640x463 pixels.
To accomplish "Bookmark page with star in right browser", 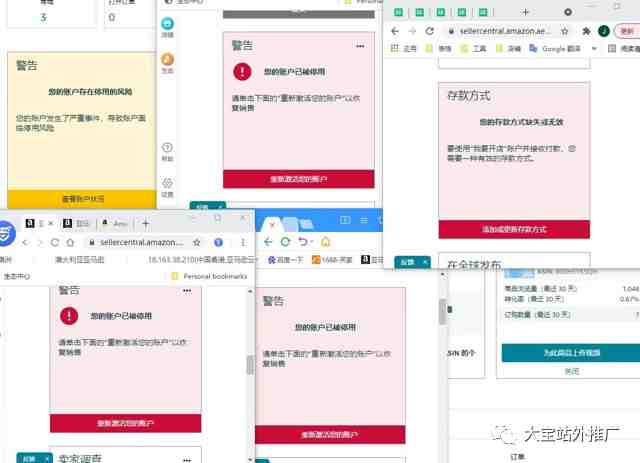I will (561, 31).
